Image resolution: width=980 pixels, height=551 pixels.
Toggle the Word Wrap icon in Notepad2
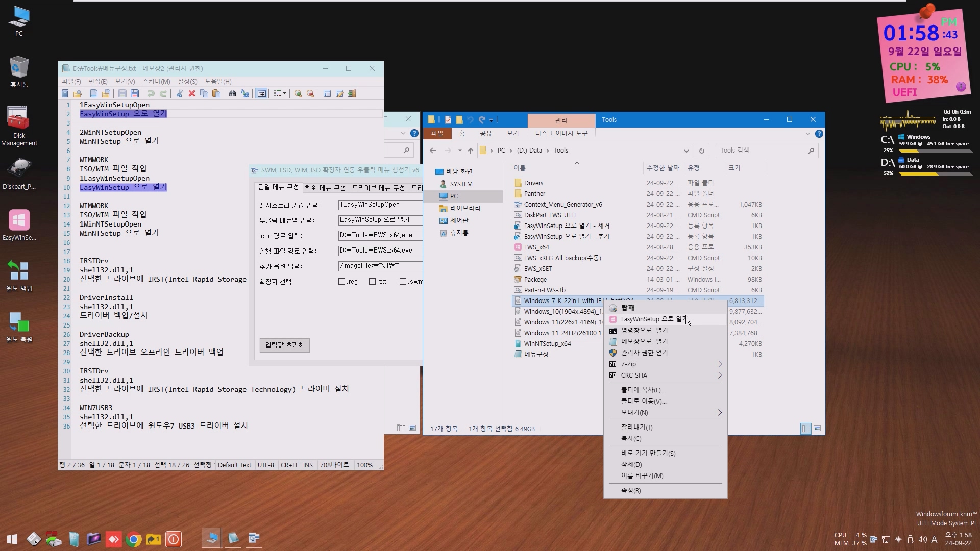click(261, 94)
